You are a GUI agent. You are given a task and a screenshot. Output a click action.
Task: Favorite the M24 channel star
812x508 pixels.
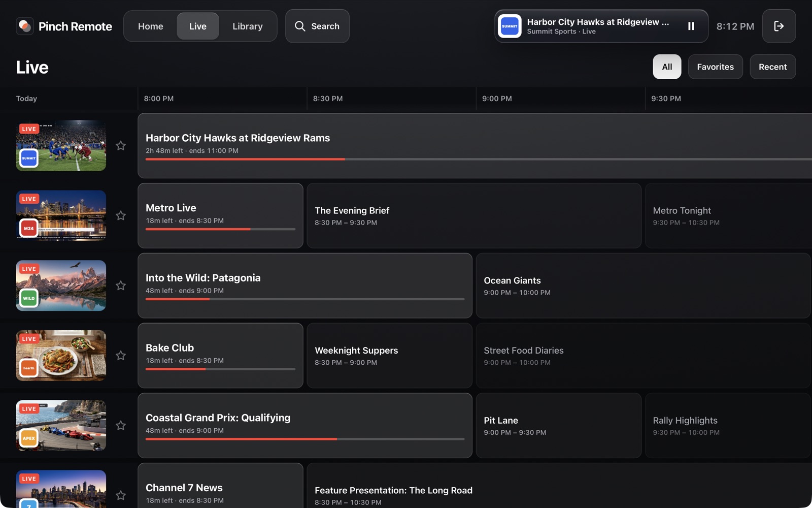tap(121, 216)
